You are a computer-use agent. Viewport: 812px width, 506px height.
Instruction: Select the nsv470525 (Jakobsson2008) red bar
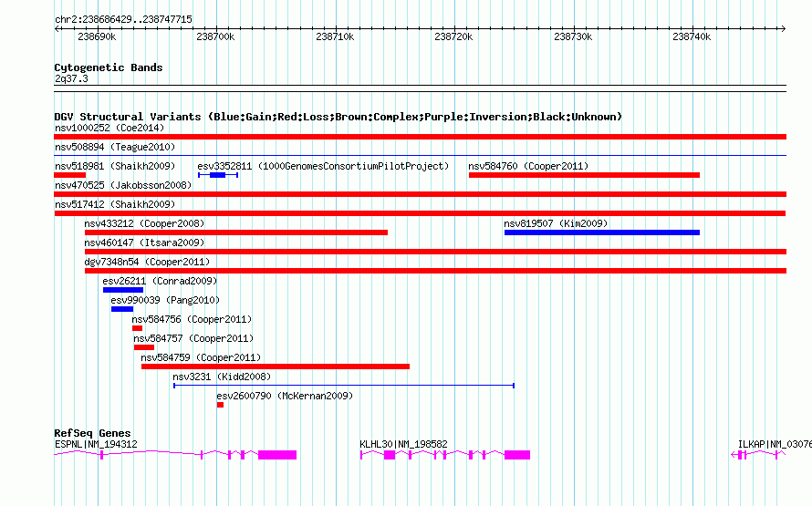point(420,194)
